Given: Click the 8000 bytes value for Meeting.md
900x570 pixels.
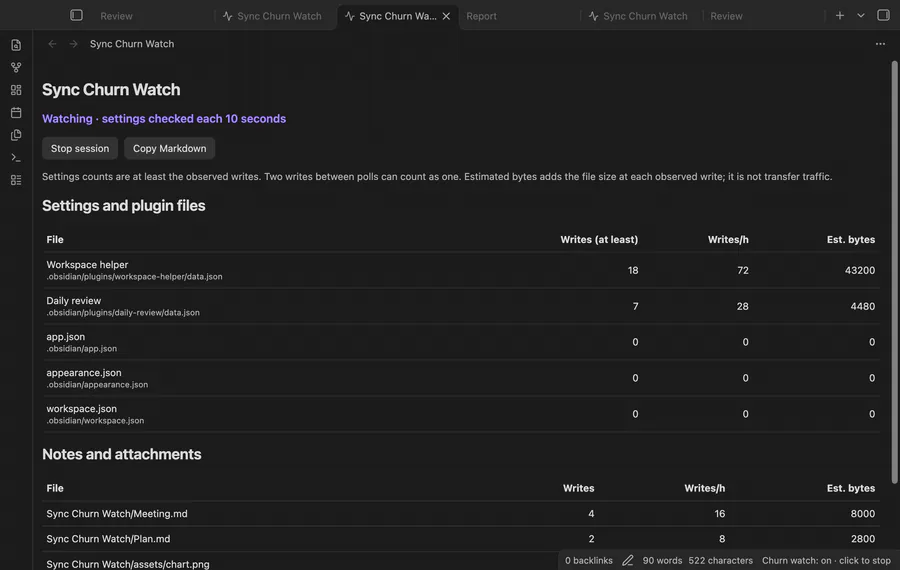Looking at the screenshot, I should pyautogui.click(x=862, y=514).
